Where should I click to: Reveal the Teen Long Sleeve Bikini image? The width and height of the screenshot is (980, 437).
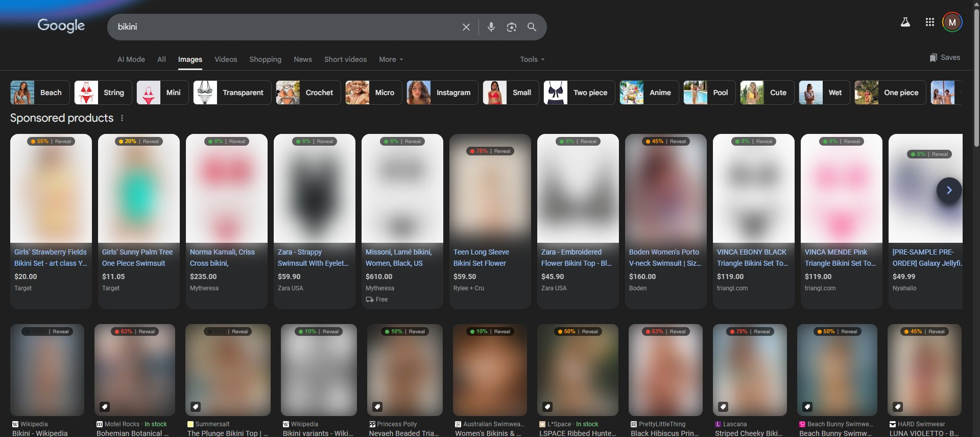[502, 151]
